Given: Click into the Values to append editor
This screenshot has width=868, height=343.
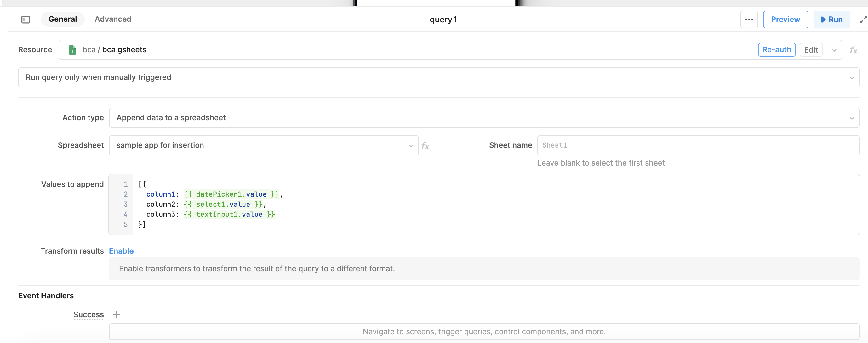Looking at the screenshot, I should [484, 204].
